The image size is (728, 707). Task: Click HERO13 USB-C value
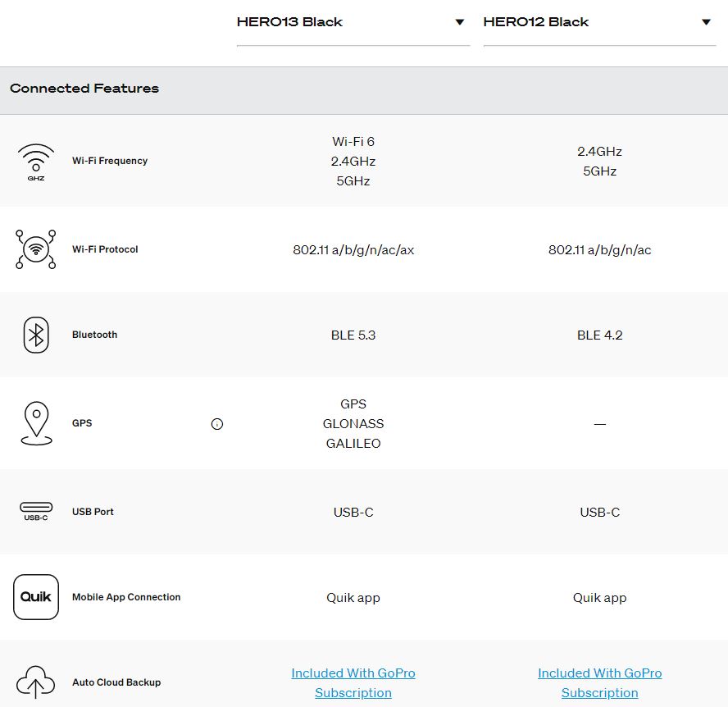tap(353, 513)
